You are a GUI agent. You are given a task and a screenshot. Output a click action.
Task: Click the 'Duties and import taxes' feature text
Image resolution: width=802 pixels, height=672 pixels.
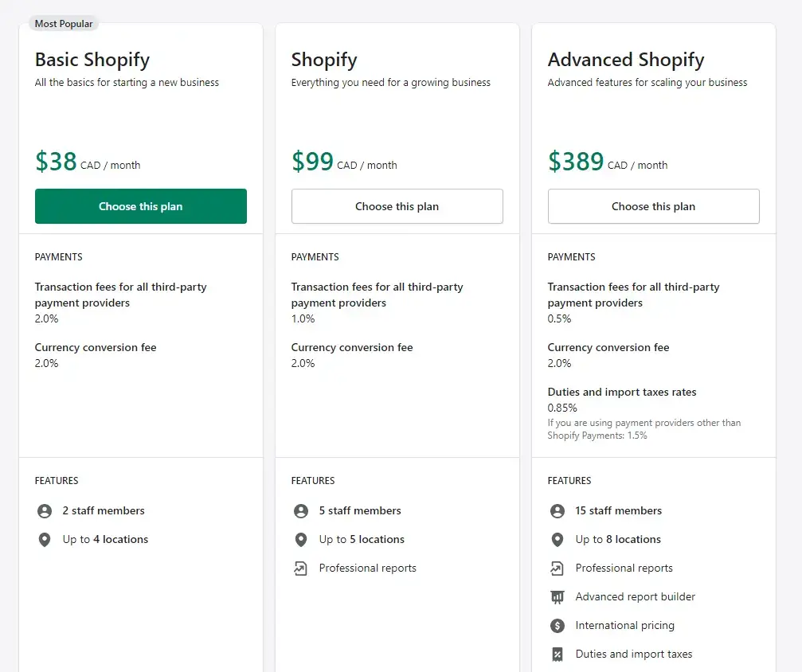point(634,654)
